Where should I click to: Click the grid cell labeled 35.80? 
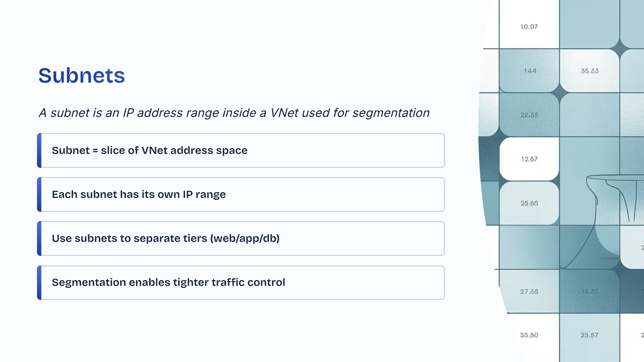point(529,335)
